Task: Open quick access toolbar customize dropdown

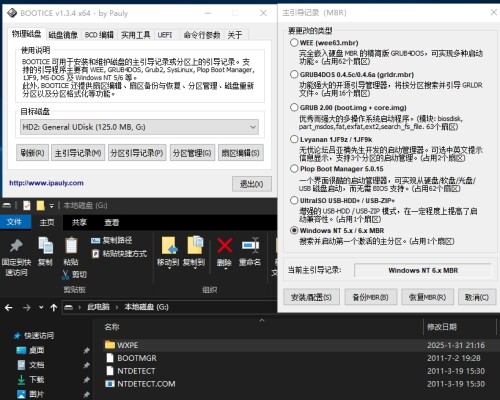Action: (52, 206)
